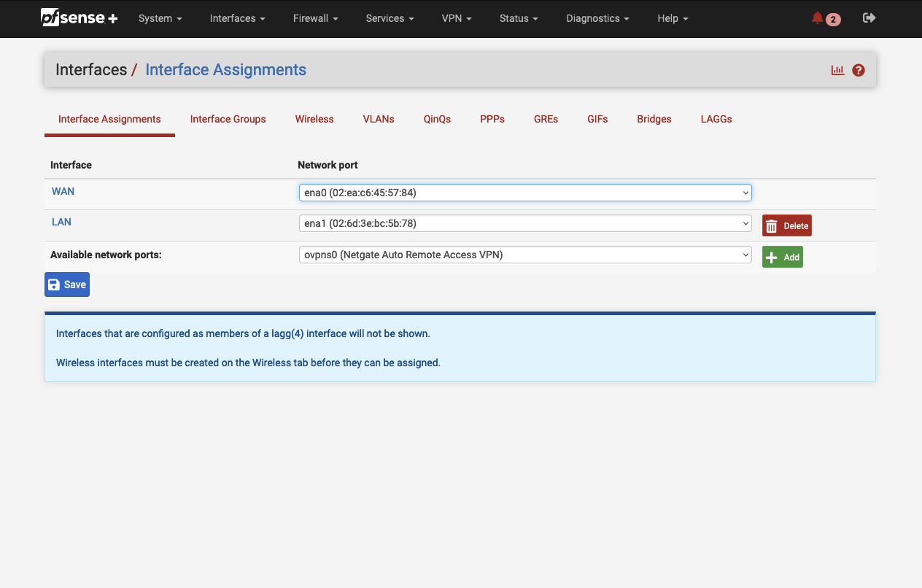Click the pfSense logo
This screenshot has height=588, width=922.
pos(79,18)
